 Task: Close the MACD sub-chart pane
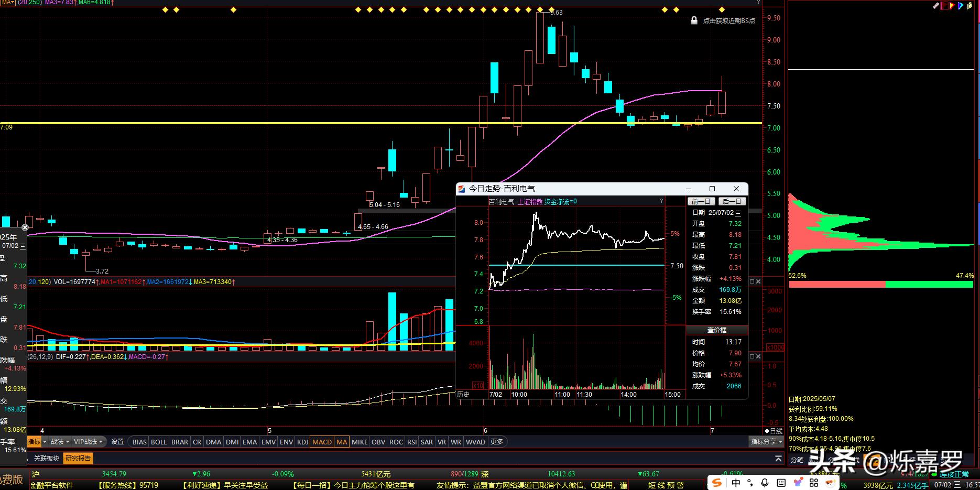pos(758,356)
